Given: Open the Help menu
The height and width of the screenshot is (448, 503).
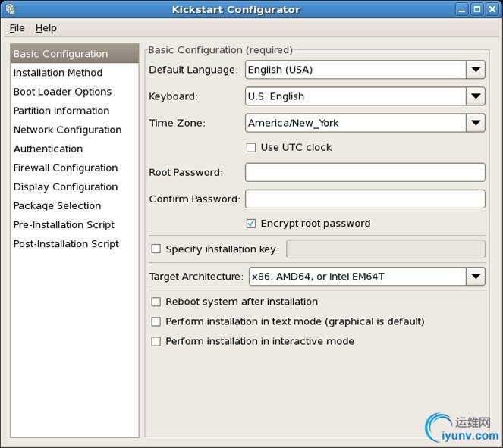Looking at the screenshot, I should 46,28.
